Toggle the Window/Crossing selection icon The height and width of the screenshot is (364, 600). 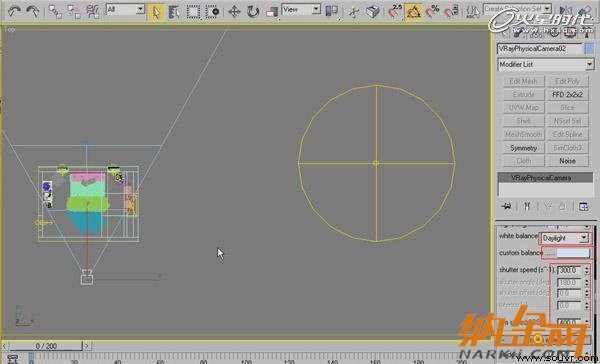[x=212, y=12]
